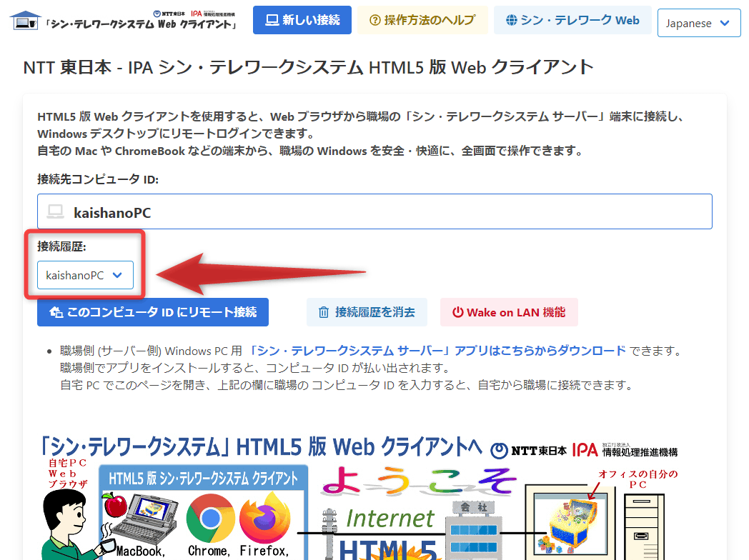This screenshot has width=749, height=560.
Task: Open the シン・テレワーク Web link button
Action: click(572, 20)
